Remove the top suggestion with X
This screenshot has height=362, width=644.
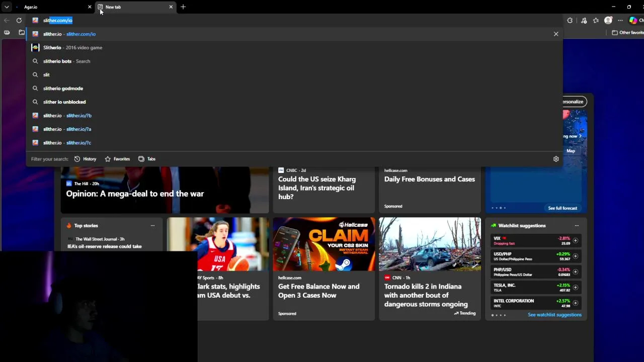tap(556, 34)
